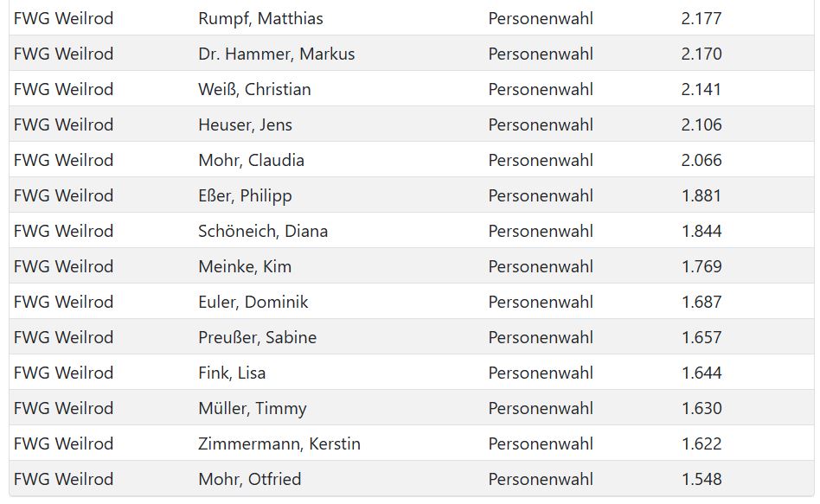
Task: Click on Schöneich, Diana
Action: coord(263,231)
